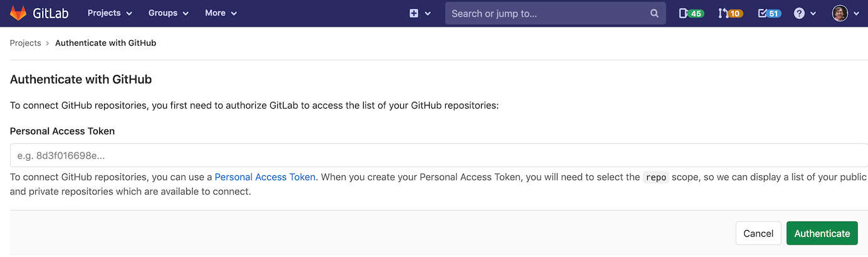The image size is (868, 257).
Task: Expand the chevron next to plus icon
Action: click(428, 13)
